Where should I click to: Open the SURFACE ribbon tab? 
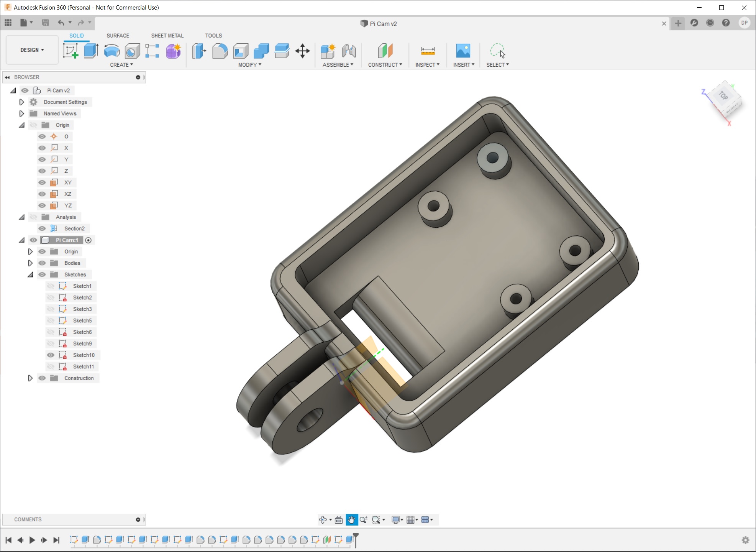pyautogui.click(x=118, y=35)
